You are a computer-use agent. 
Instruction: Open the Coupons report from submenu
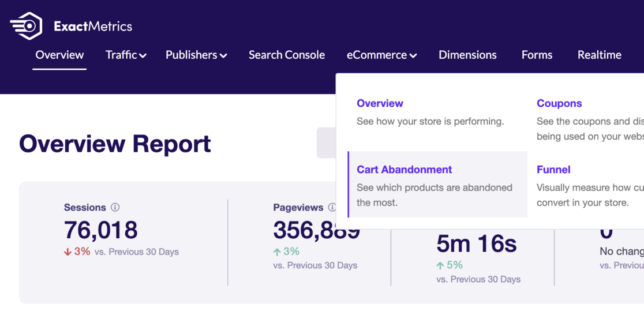[559, 103]
